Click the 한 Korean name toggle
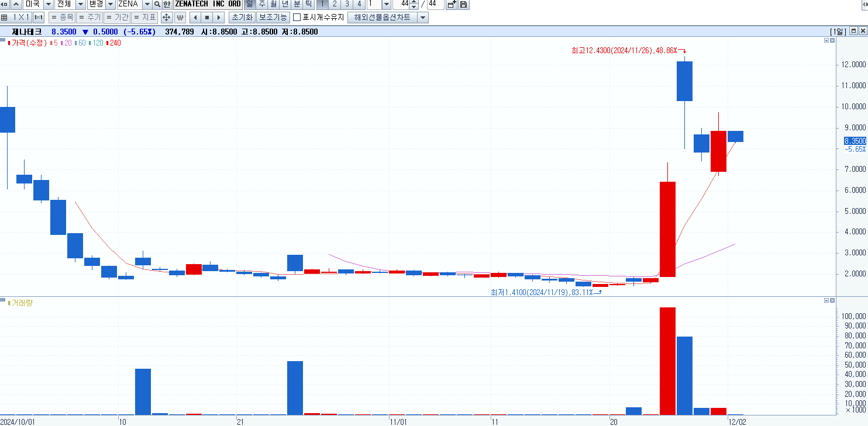Viewport: 868px width, 426px height. (x=167, y=4)
